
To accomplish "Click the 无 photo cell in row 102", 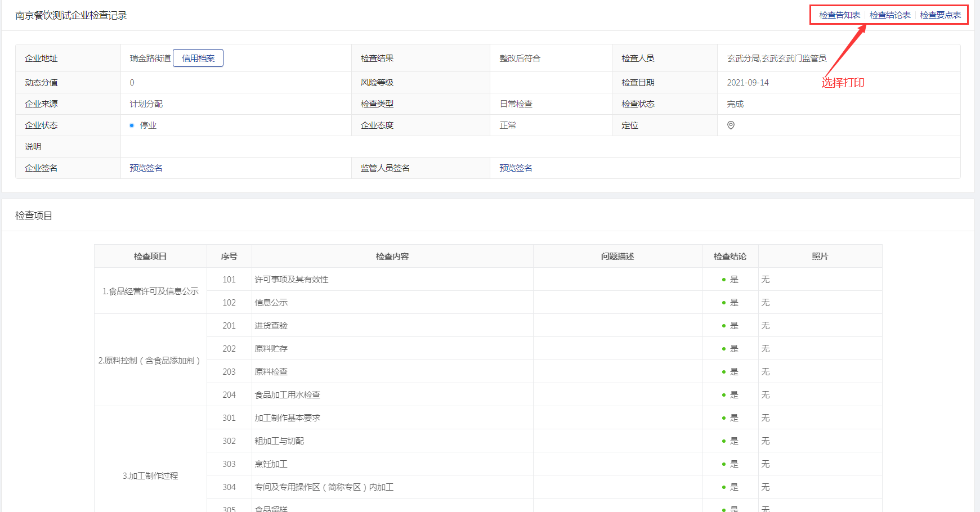I will pyautogui.click(x=766, y=303).
